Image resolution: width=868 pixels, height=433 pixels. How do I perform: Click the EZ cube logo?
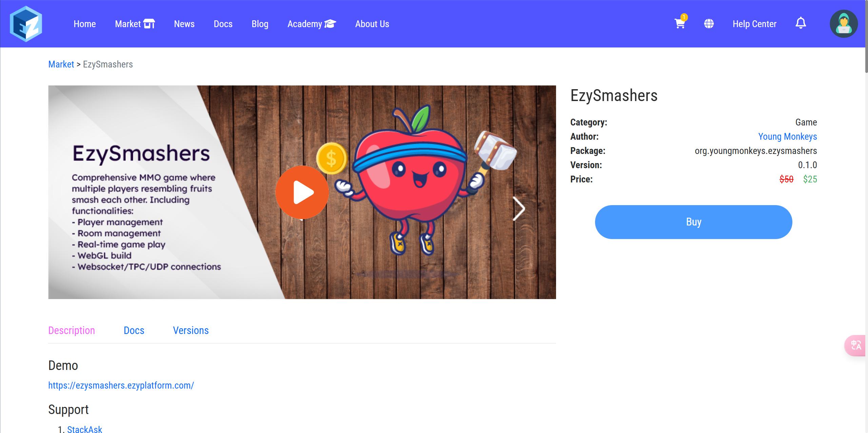tap(26, 24)
